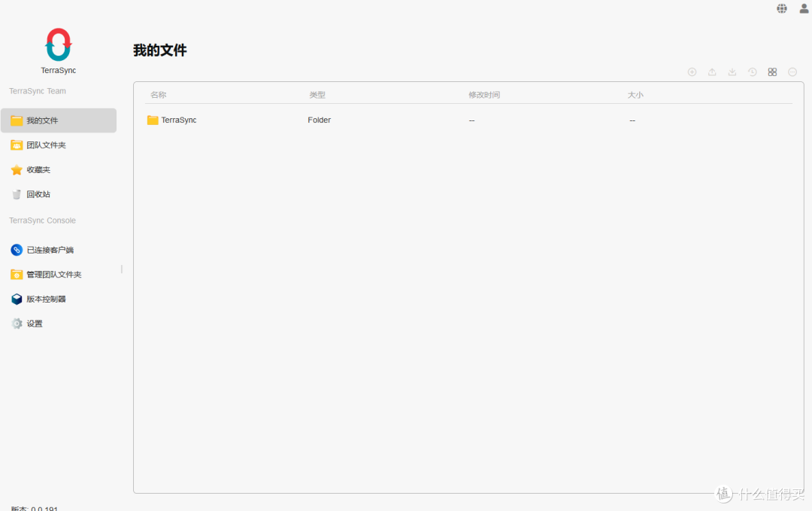Screen dimensions: 812x511
Task: Click the upload toolbar icon
Action: (712, 72)
